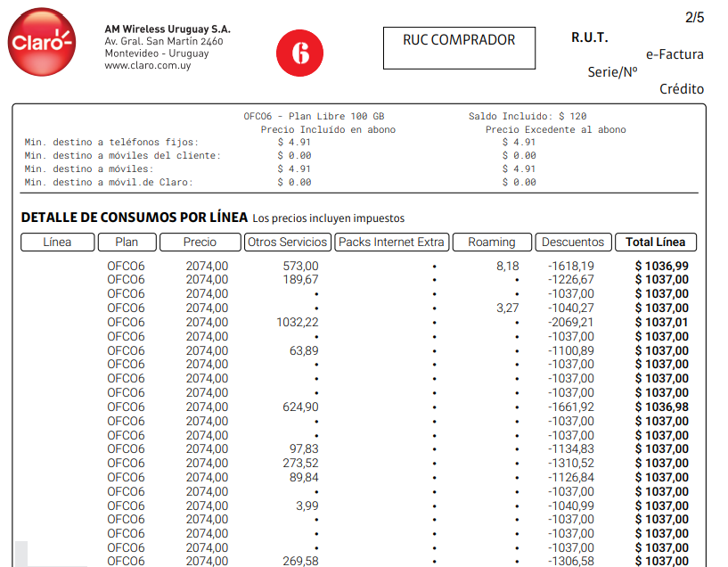Image resolution: width=728 pixels, height=567 pixels.
Task: Select the Total Línea column header
Action: point(656,242)
